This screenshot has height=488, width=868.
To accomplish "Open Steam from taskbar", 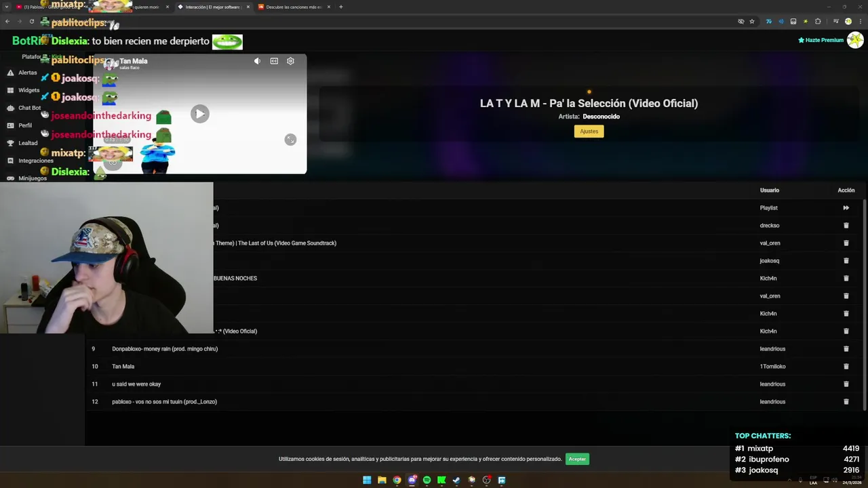I will 456,480.
